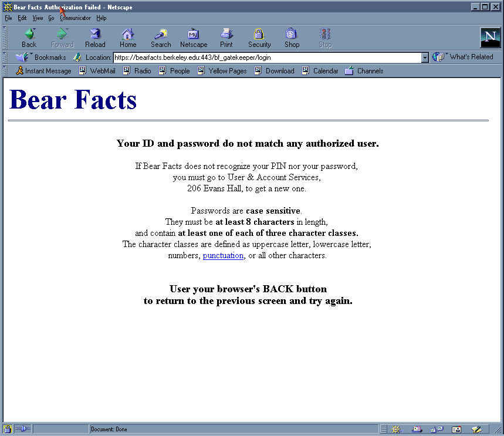Click the Stop traffic-light icon
Image resolution: width=504 pixels, height=436 pixels.
point(325,38)
